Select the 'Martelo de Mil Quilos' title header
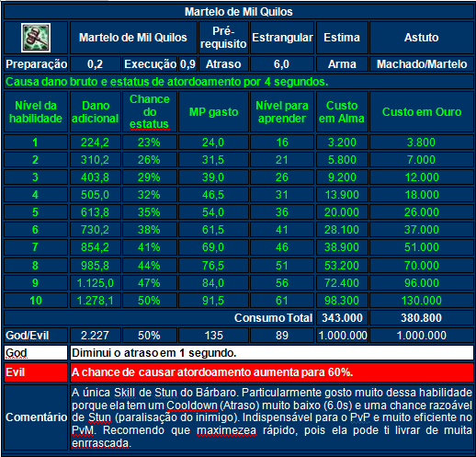 pyautogui.click(x=239, y=12)
